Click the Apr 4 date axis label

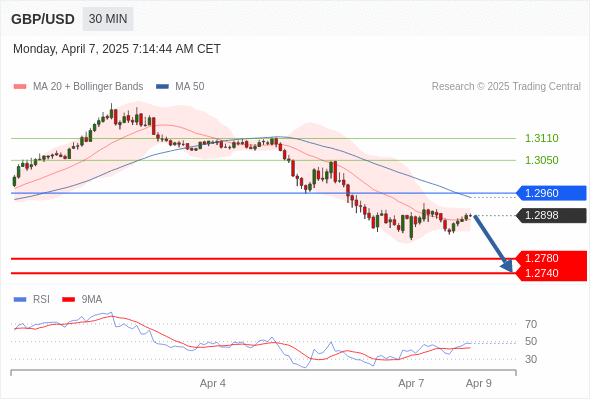(213, 383)
